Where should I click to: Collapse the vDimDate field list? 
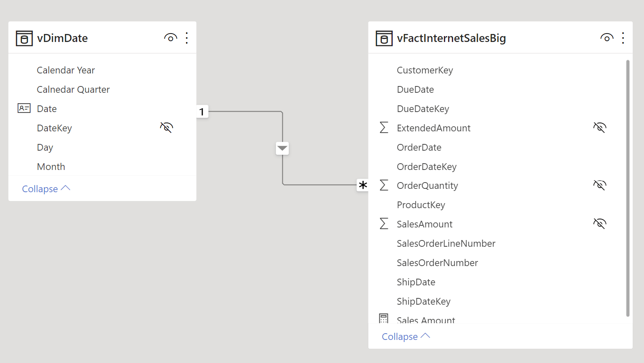coord(46,188)
